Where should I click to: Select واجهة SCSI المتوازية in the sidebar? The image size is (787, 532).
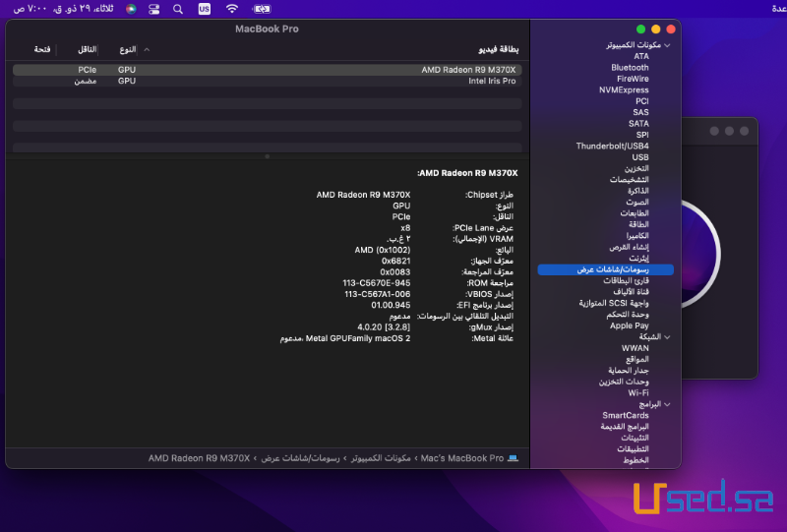[x=613, y=303]
